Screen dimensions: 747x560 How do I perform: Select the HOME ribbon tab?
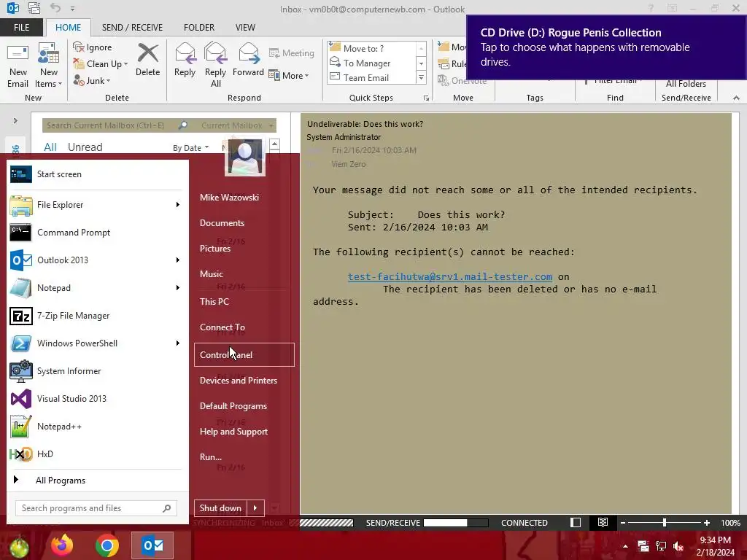tap(68, 28)
